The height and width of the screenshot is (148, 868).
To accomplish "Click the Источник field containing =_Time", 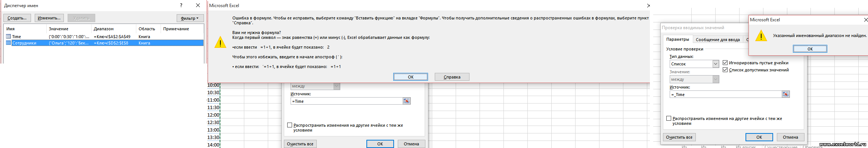I will point(726,95).
